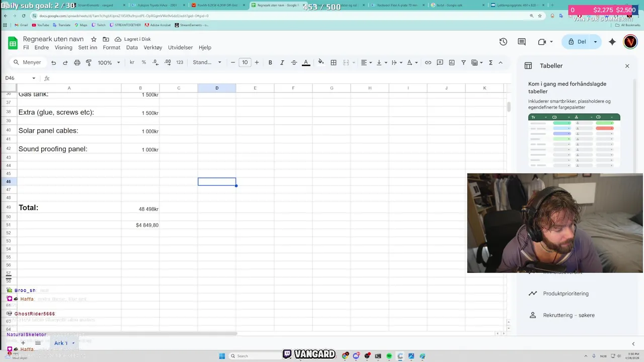Increase font size with plus
644x362 pixels.
click(257, 62)
